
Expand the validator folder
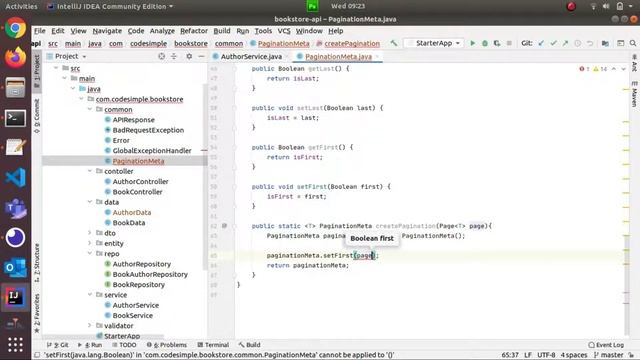pos(90,326)
